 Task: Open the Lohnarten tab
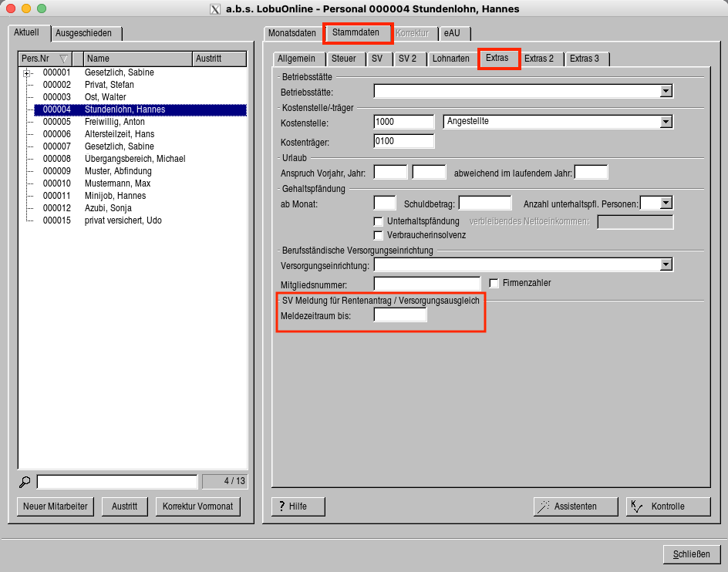[x=451, y=59]
